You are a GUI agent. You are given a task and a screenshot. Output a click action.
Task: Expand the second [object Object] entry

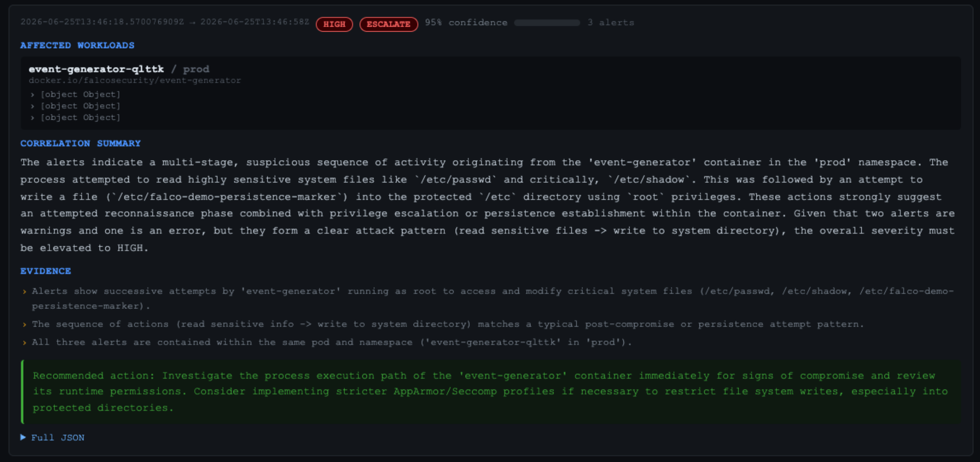click(75, 106)
